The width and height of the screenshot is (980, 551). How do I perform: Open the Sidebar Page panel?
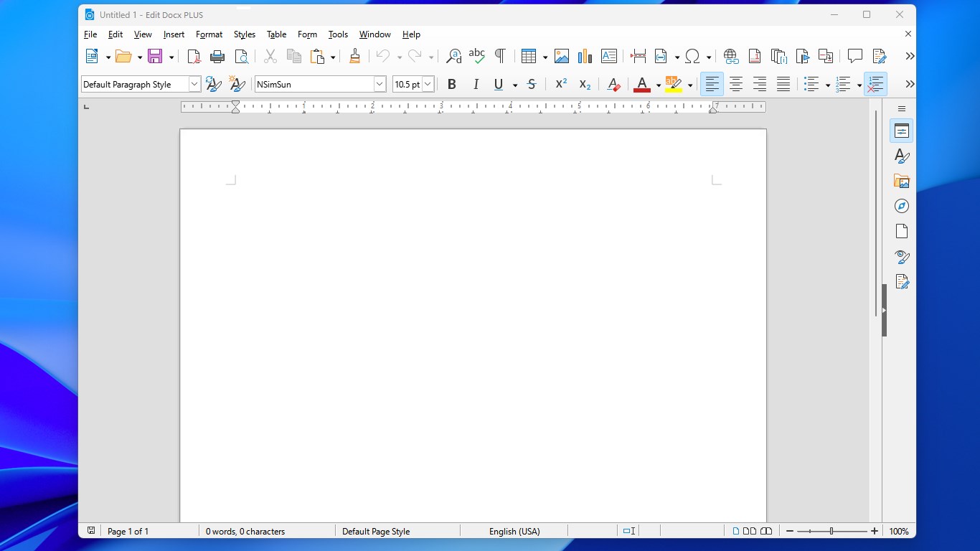pos(901,230)
